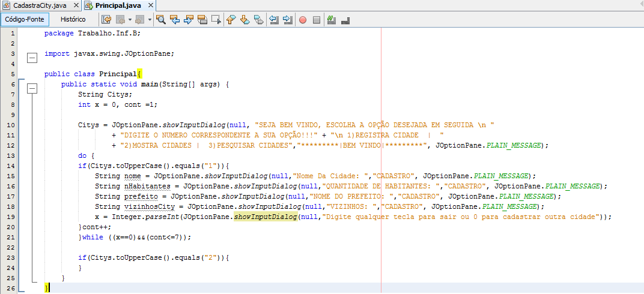Jump to the next search occurrence
The image size is (644, 294).
point(189,19)
